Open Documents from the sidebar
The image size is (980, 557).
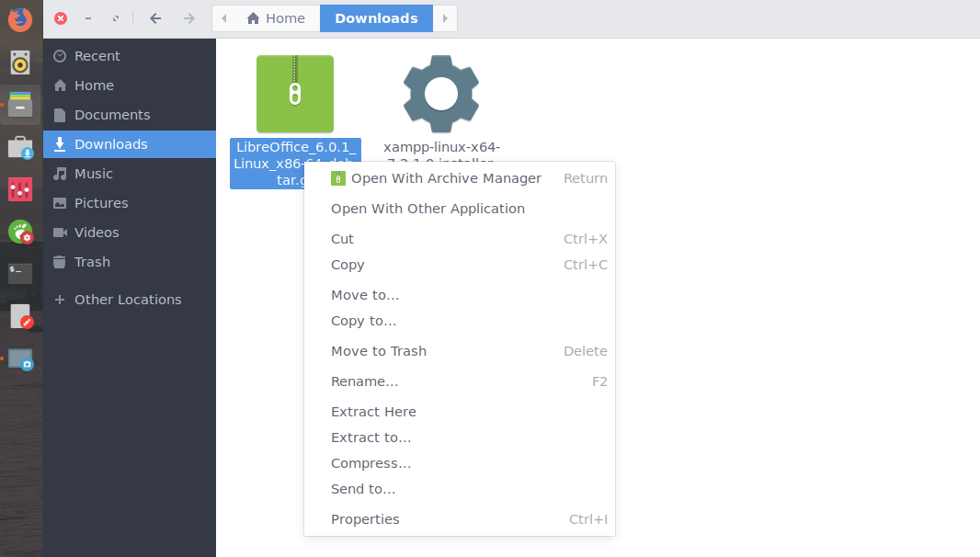110,114
